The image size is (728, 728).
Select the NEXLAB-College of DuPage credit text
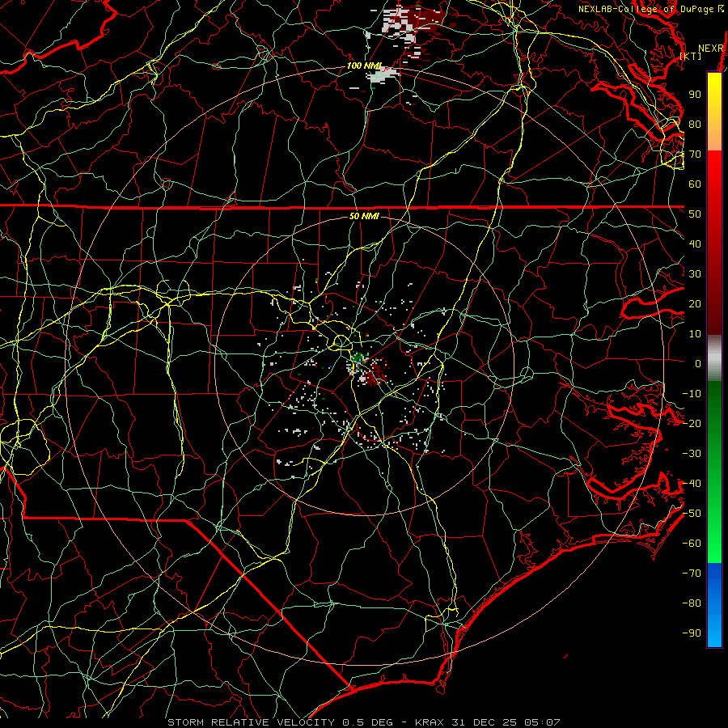coord(648,9)
